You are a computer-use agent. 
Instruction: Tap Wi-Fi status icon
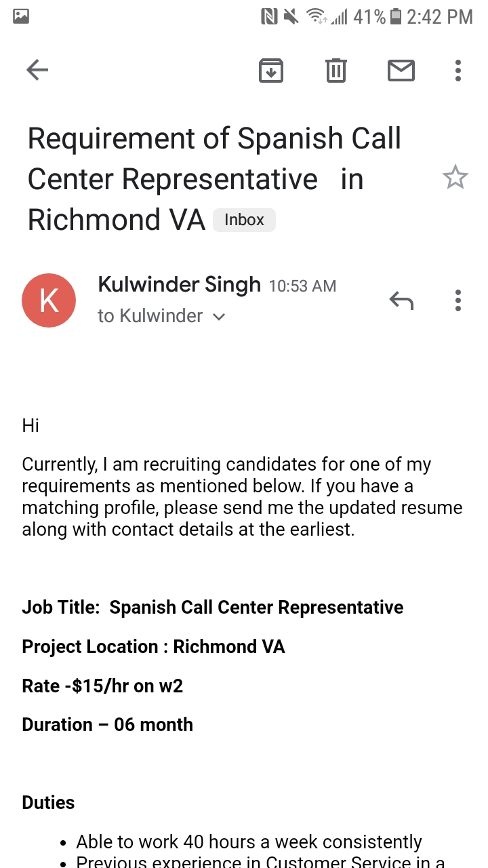316,16
